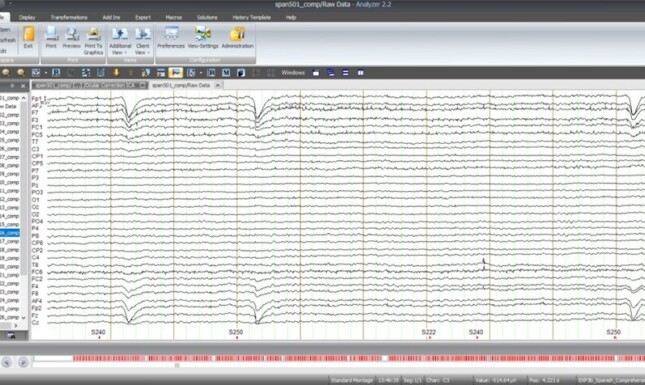The width and height of the screenshot is (645, 385).
Task: Open the Solutions ribbon tab
Action: click(207, 17)
